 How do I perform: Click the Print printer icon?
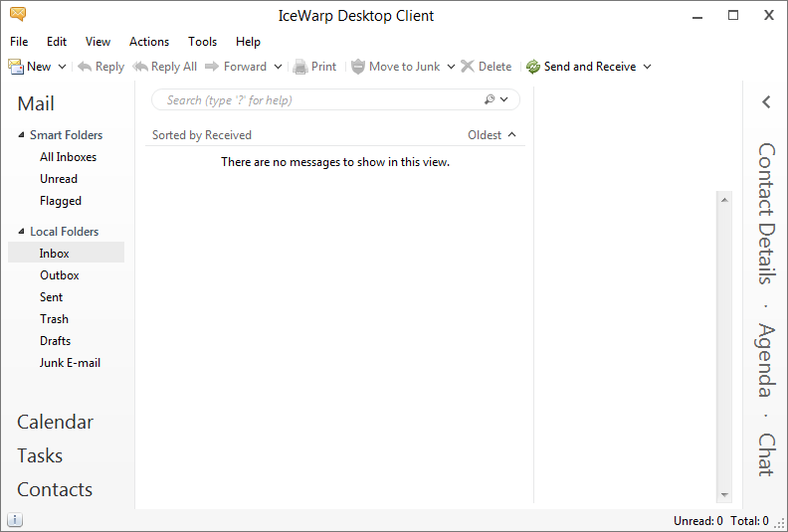(300, 67)
